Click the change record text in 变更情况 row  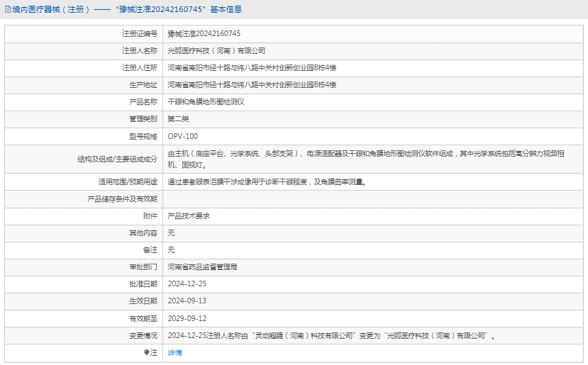pyautogui.click(x=331, y=335)
